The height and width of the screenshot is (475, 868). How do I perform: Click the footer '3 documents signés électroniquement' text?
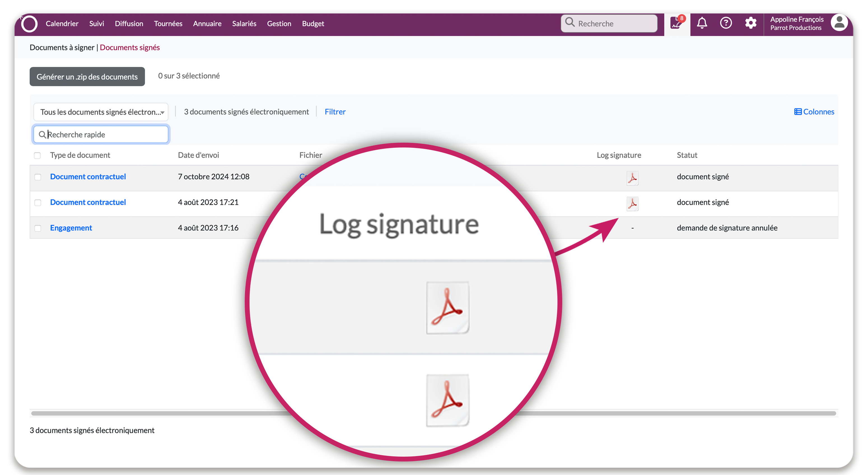pos(92,430)
